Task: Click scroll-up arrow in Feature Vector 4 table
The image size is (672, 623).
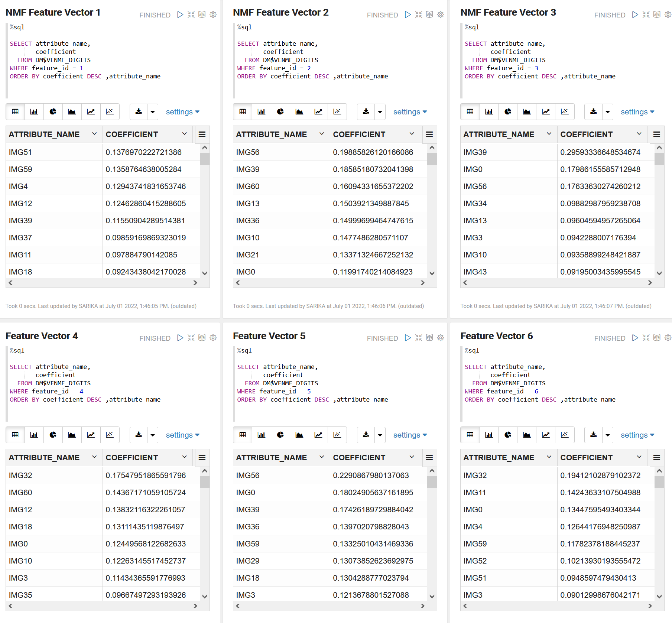Action: [x=205, y=471]
